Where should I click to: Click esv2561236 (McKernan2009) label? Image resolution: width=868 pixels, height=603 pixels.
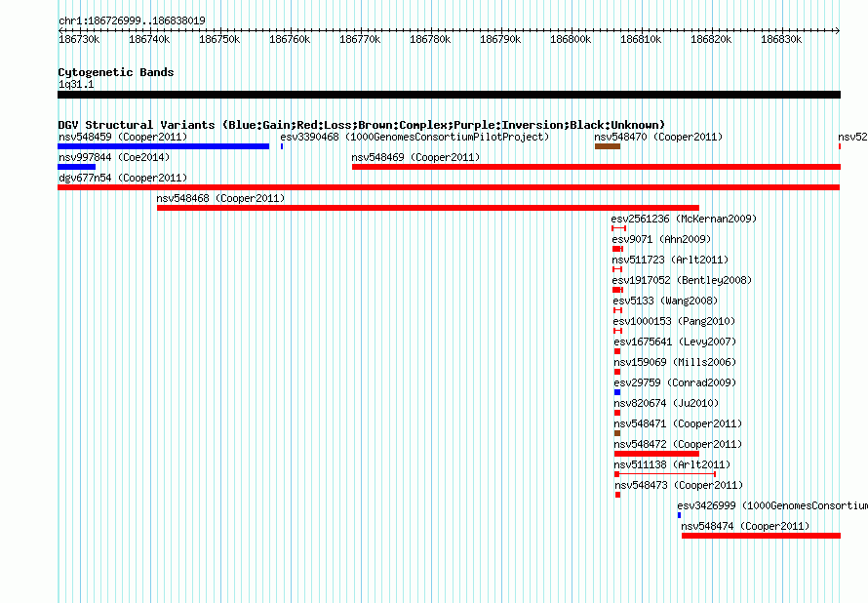pyautogui.click(x=684, y=219)
